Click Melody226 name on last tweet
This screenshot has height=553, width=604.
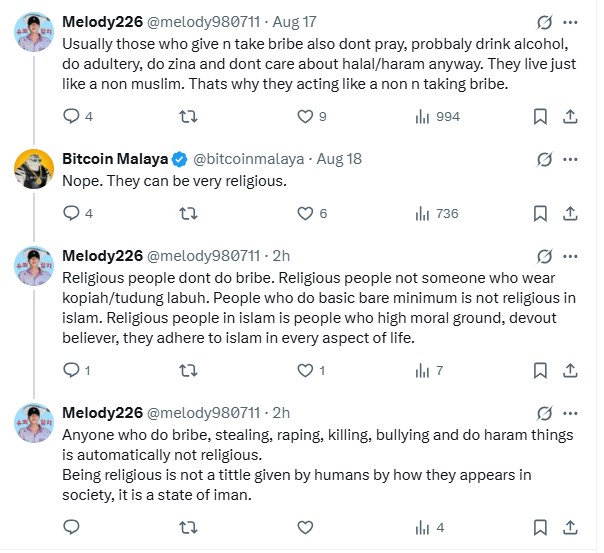click(x=102, y=413)
